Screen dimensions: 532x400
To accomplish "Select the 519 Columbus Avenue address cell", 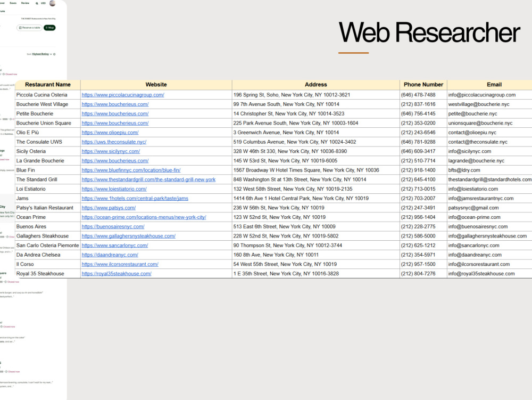I will pos(316,142).
